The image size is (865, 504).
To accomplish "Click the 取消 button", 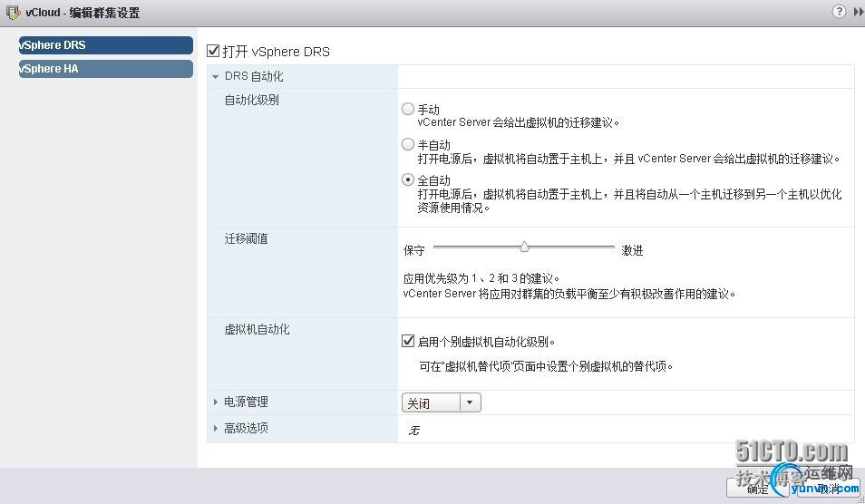I will click(828, 489).
